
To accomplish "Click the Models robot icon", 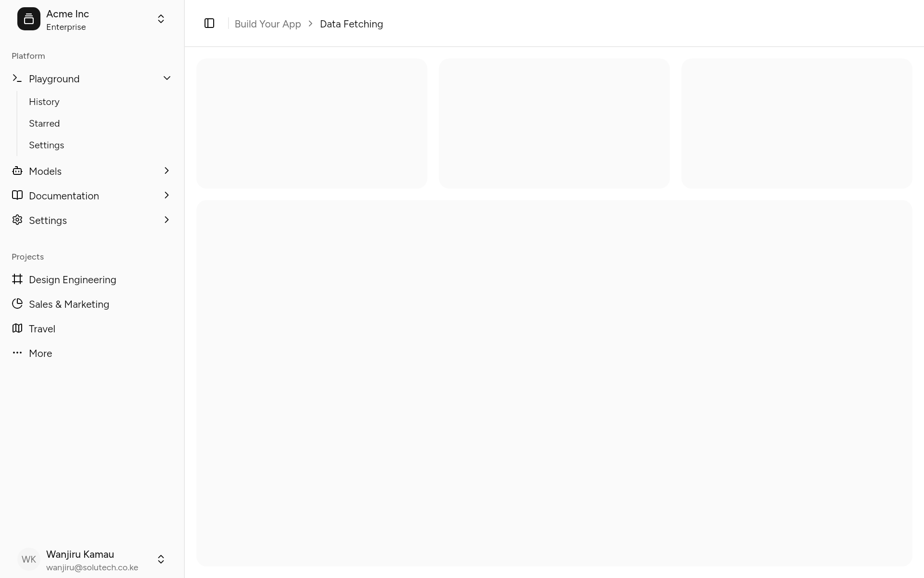I will 17,171.
